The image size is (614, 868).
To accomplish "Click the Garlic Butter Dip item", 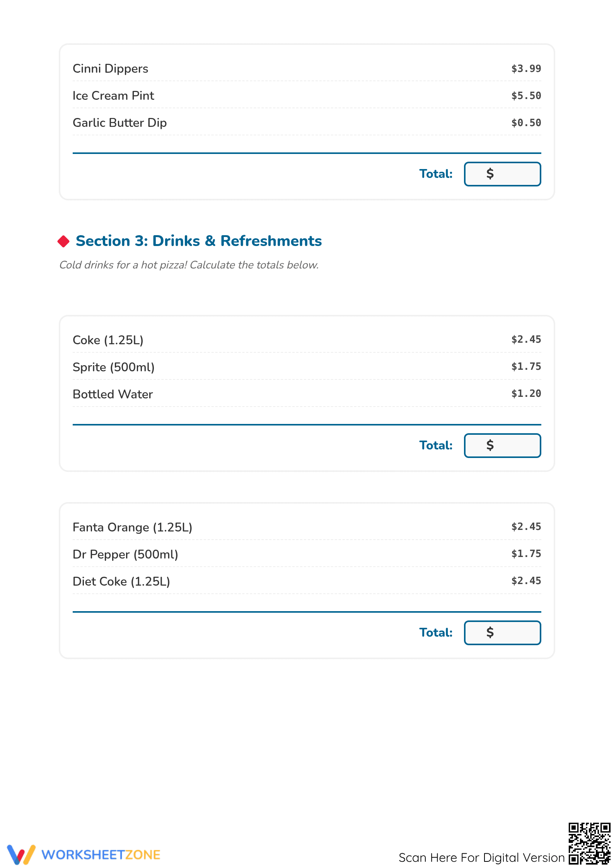I will click(120, 123).
